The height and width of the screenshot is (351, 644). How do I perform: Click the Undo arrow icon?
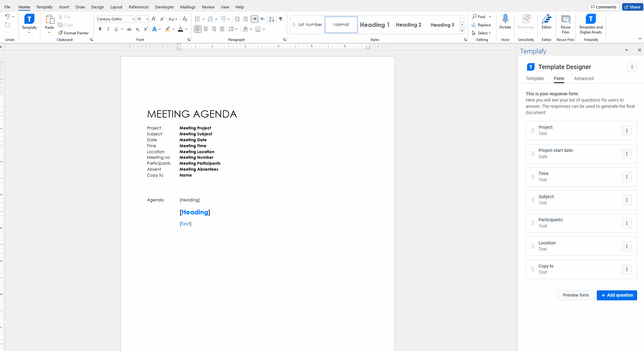8,17
